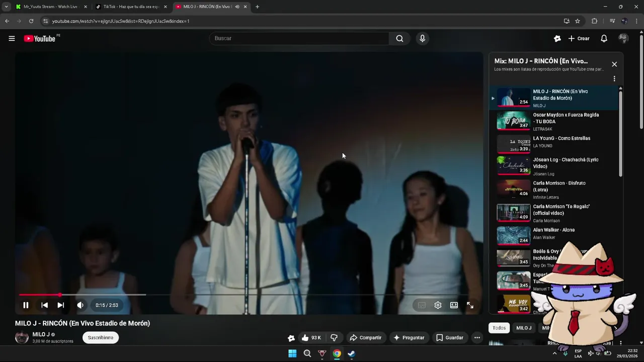Image resolution: width=644 pixels, height=362 pixels.
Task: Open the Chrome three-dot menu
Action: 636,21
